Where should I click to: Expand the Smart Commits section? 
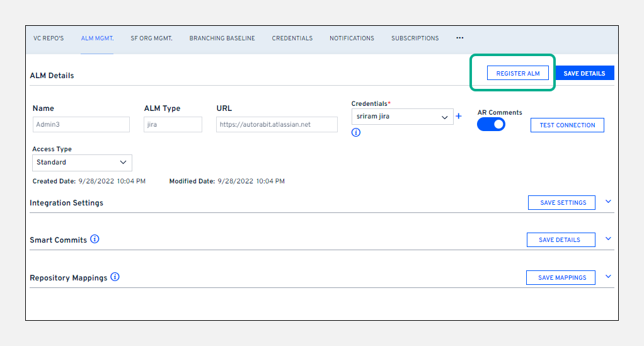tap(608, 239)
